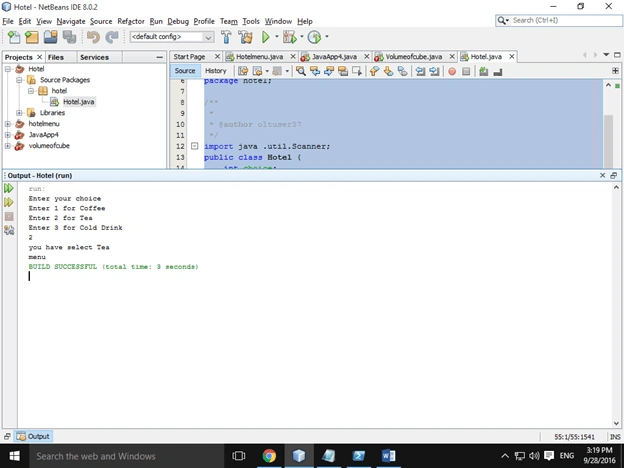Click the Debug Project toolbar icon
Viewport: 624px width, 468px height.
[x=290, y=37]
